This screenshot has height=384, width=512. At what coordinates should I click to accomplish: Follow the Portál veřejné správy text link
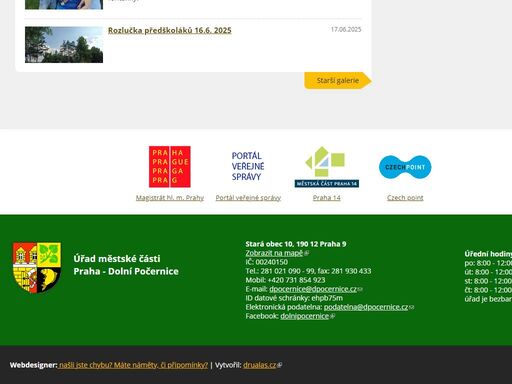click(x=248, y=198)
